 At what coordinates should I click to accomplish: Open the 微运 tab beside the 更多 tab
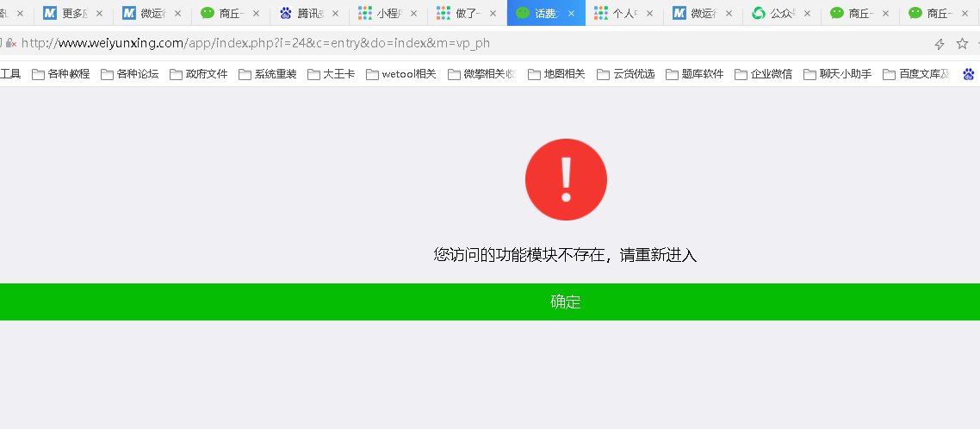coord(152,13)
